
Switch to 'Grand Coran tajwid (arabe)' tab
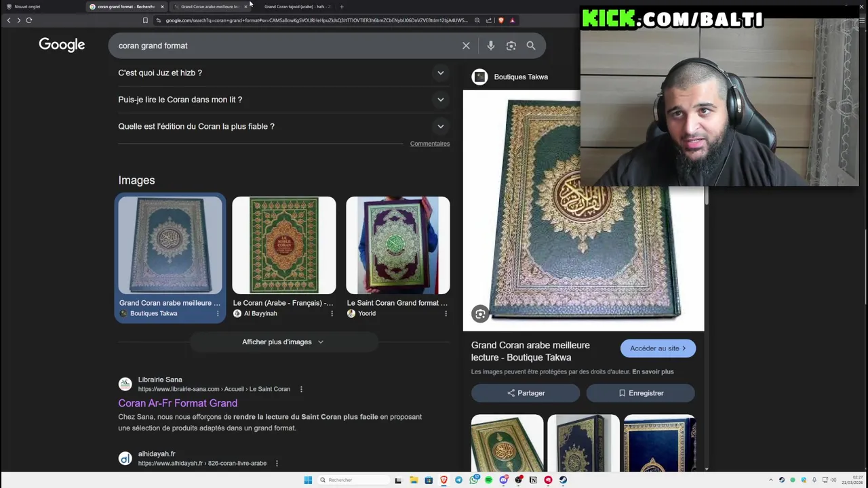[x=297, y=7]
